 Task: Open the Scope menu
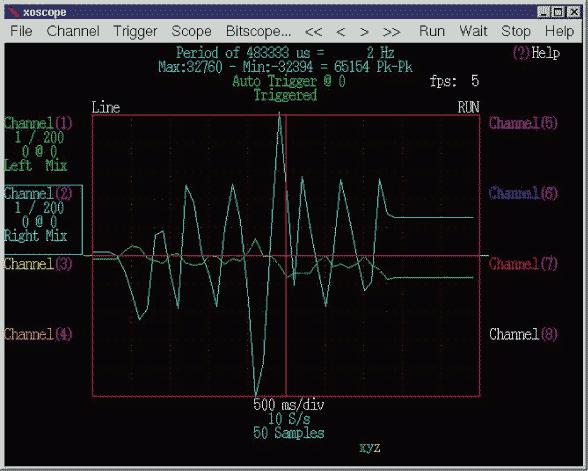(191, 32)
